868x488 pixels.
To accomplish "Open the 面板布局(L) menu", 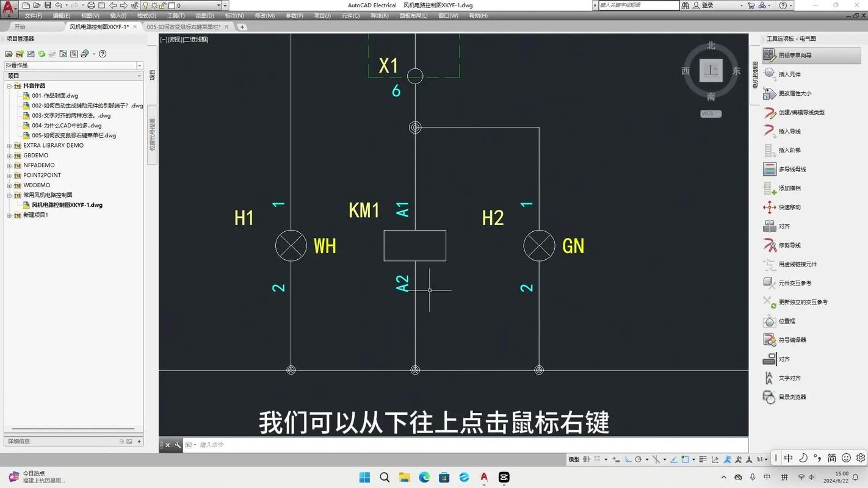I will pyautogui.click(x=413, y=16).
